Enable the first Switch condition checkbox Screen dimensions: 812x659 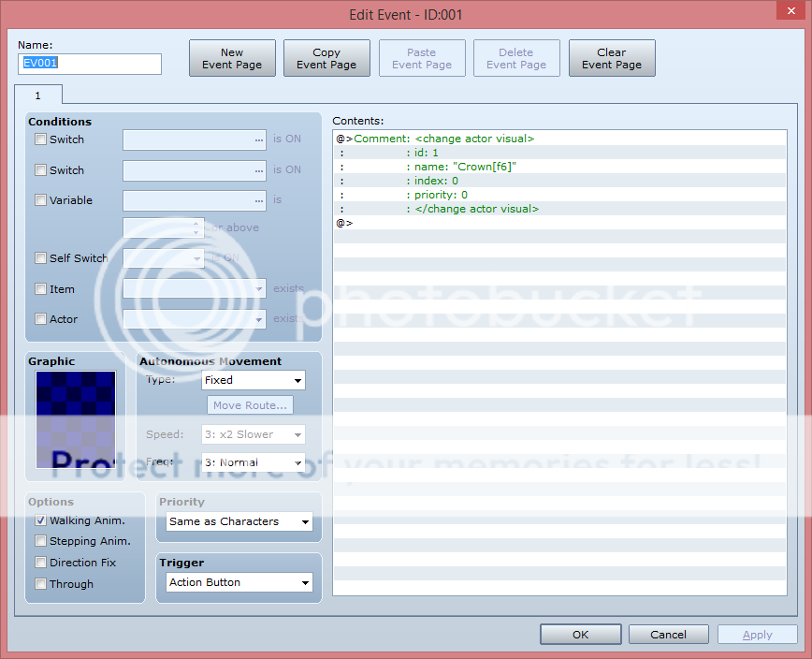(x=40, y=139)
